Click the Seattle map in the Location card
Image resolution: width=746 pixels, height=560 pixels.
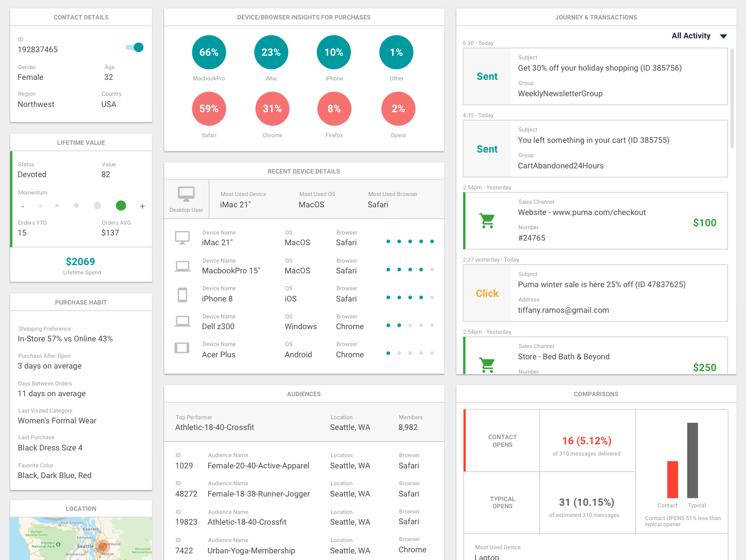click(x=81, y=537)
